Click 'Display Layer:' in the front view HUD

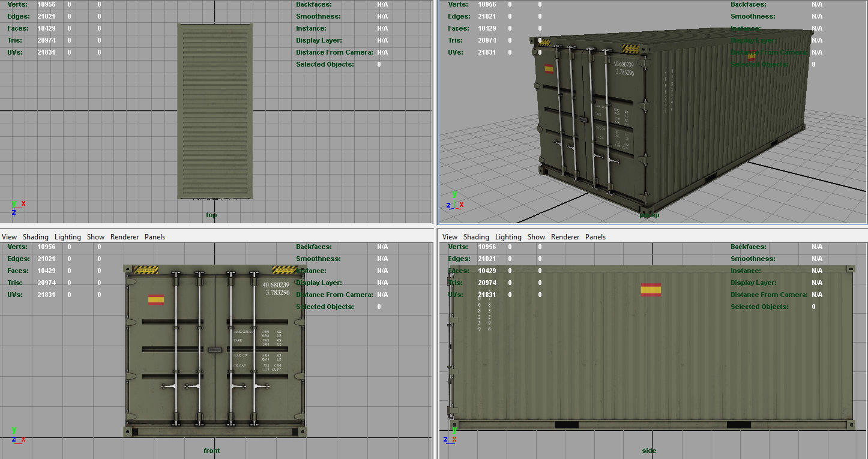(x=319, y=283)
